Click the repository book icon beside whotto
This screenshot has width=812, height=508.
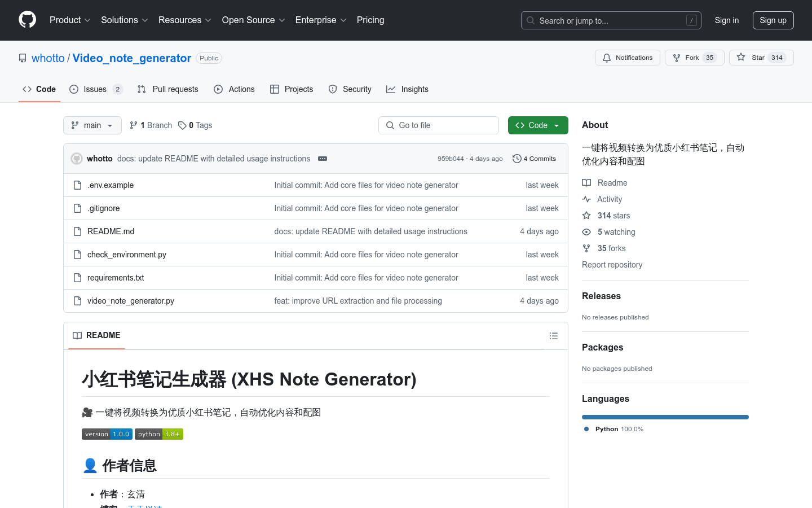pyautogui.click(x=23, y=58)
